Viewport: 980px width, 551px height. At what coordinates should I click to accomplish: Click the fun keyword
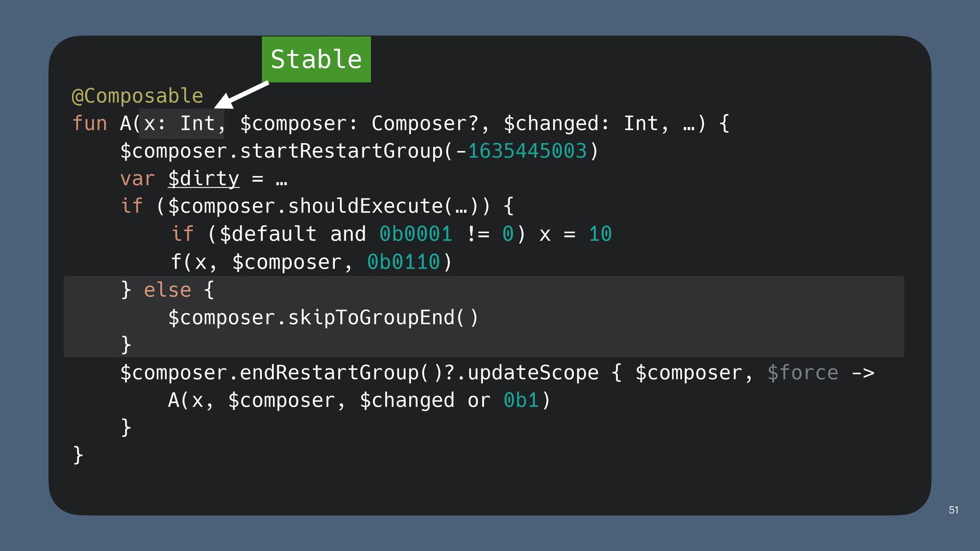tap(90, 123)
